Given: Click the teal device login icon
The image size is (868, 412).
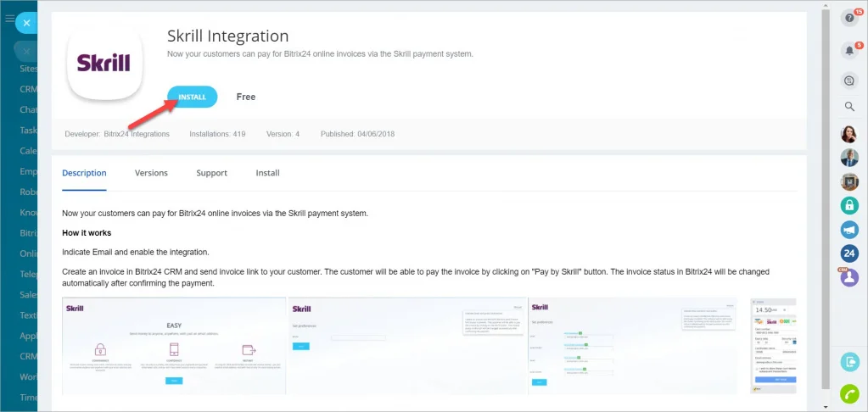Looking at the screenshot, I should tap(849, 362).
